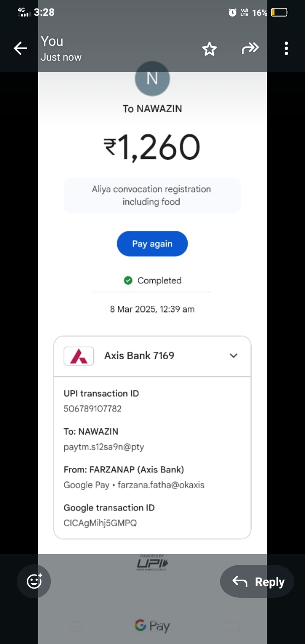Tap the sender name You

coord(52,42)
